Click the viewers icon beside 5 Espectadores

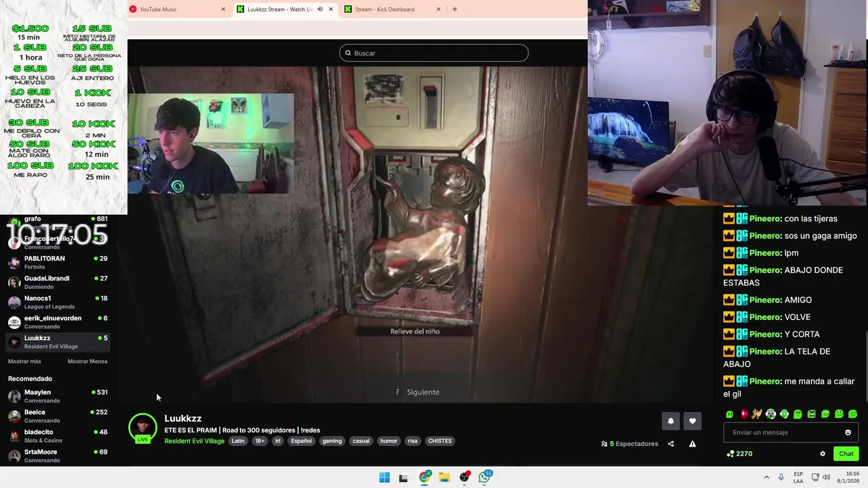tap(604, 444)
